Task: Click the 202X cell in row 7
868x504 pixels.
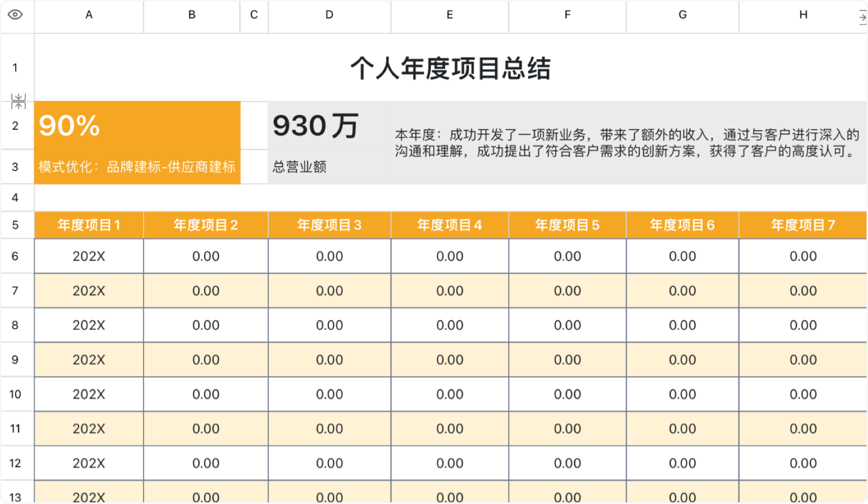Action: (89, 291)
